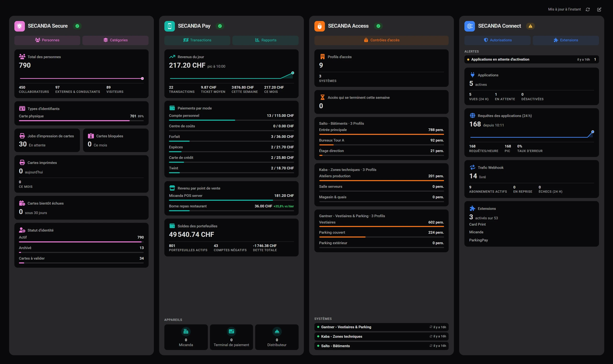Click the SECANDA Secure shield icon
This screenshot has height=364, width=613.
click(x=20, y=26)
